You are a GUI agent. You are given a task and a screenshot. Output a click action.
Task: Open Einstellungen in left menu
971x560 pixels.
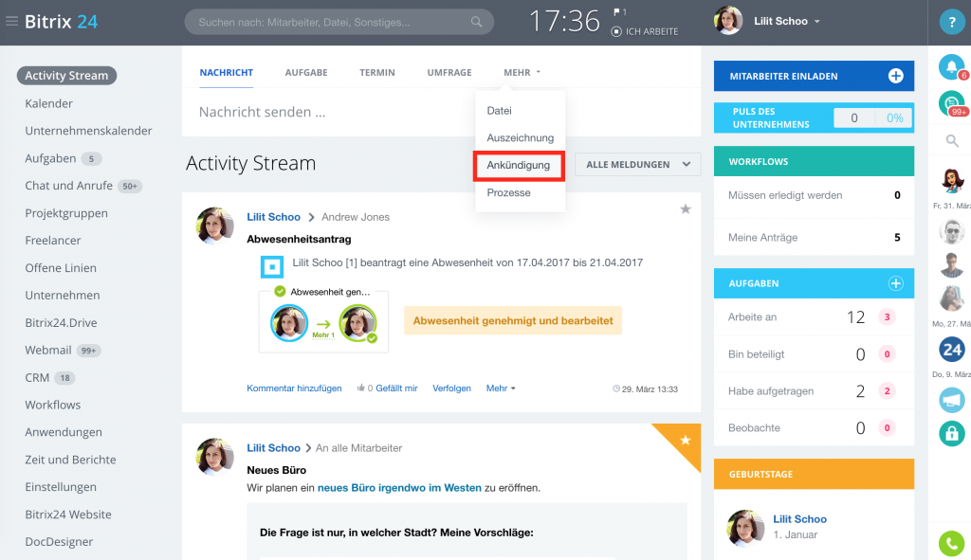coord(61,487)
